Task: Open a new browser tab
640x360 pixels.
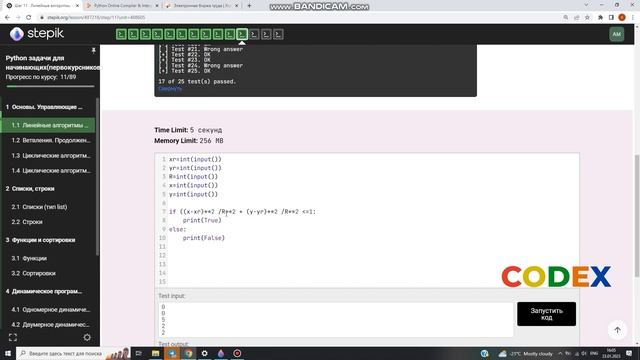Action: 249,6
